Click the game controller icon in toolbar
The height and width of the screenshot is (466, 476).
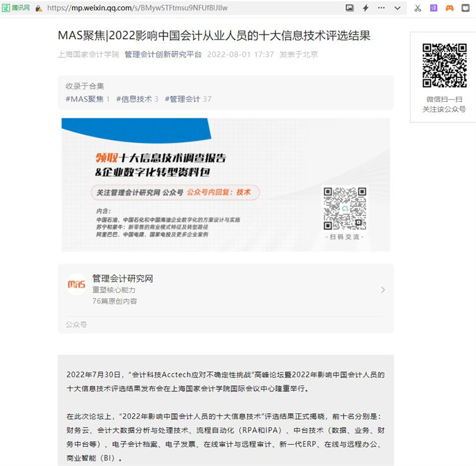pyautogui.click(x=450, y=8)
